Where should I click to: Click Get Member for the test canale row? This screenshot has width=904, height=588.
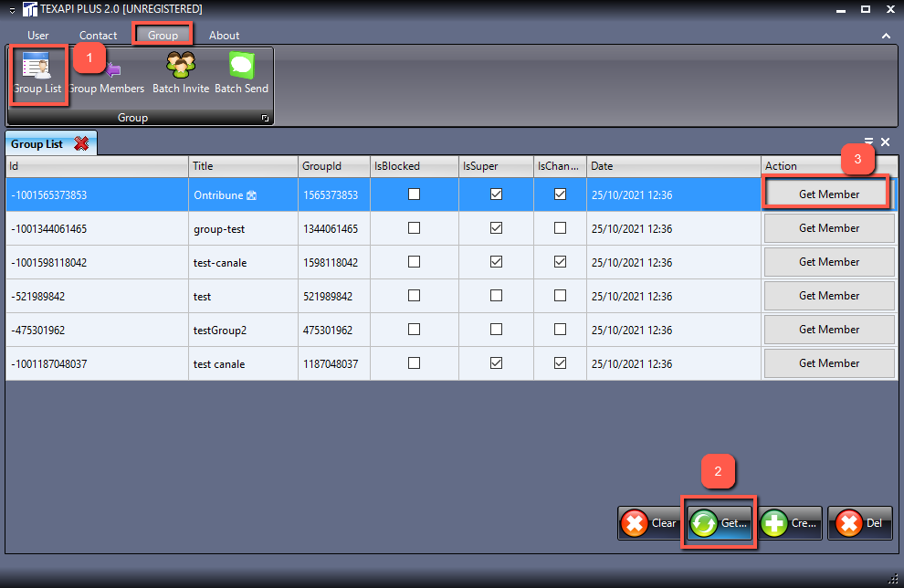(828, 363)
